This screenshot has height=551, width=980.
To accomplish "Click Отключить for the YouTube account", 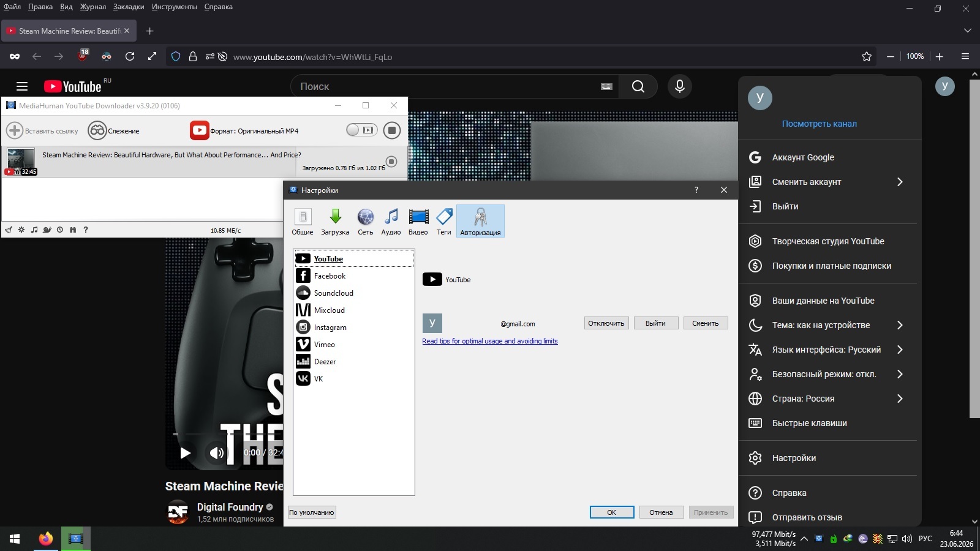I will pyautogui.click(x=606, y=323).
